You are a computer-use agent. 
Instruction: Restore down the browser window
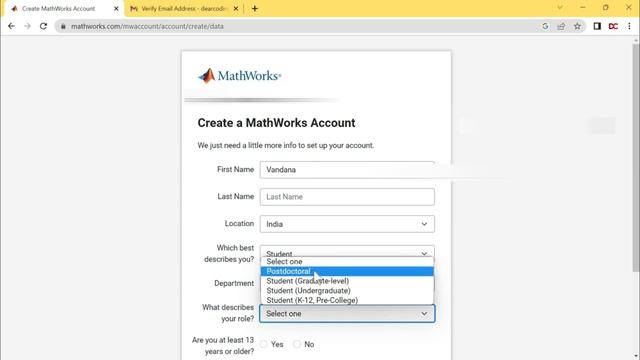[606, 7]
